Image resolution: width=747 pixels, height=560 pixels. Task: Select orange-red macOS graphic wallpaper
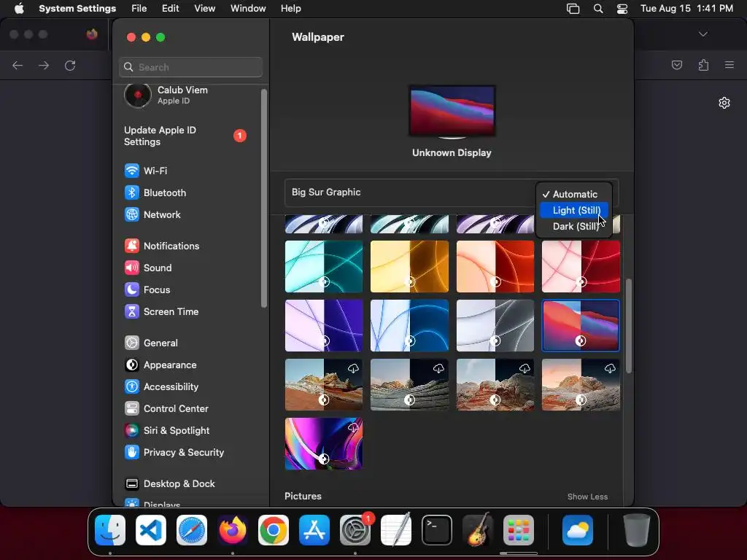point(495,266)
